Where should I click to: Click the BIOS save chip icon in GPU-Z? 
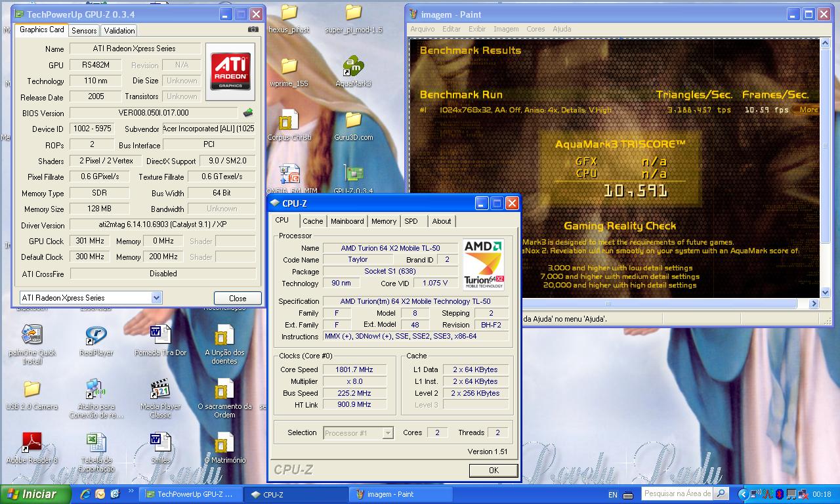click(248, 113)
